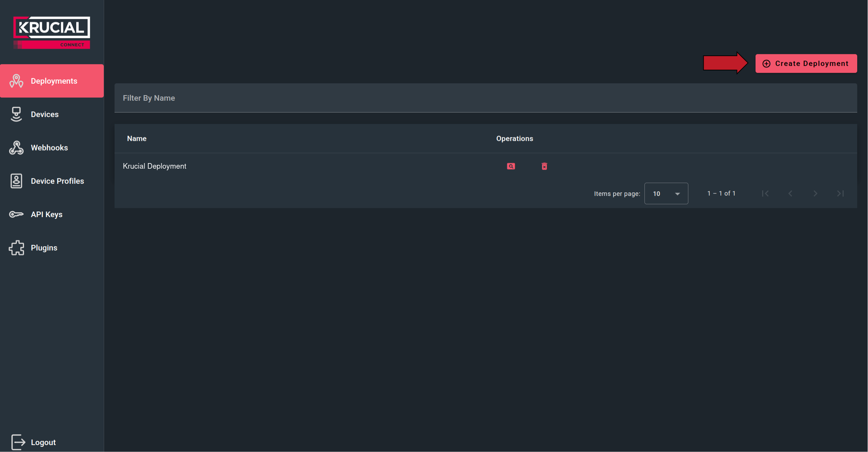This screenshot has width=868, height=452.
Task: Select Device Profiles in the sidebar menu
Action: (x=57, y=181)
